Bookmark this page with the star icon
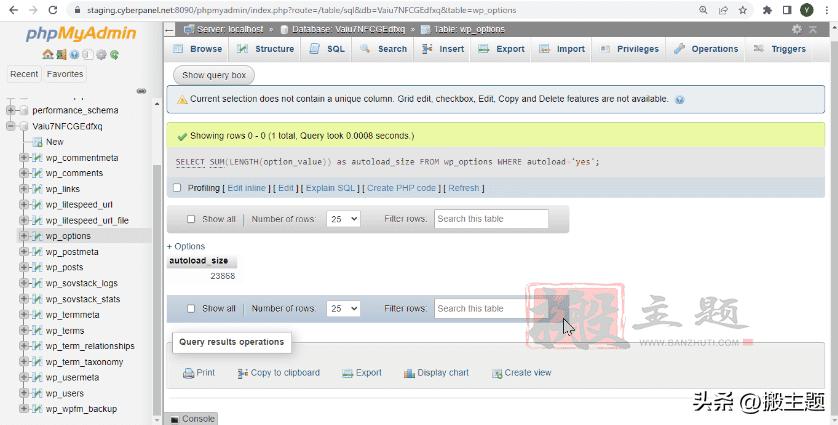Viewport: 838px width, 425px height. [x=742, y=10]
